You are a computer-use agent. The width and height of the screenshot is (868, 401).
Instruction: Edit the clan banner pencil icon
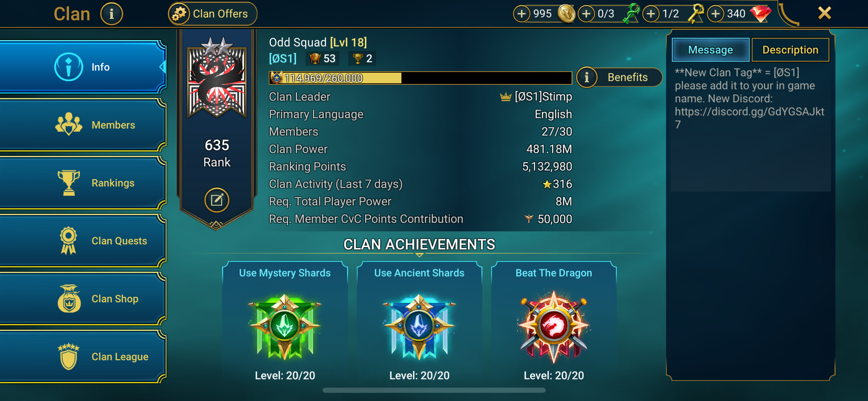click(x=217, y=200)
